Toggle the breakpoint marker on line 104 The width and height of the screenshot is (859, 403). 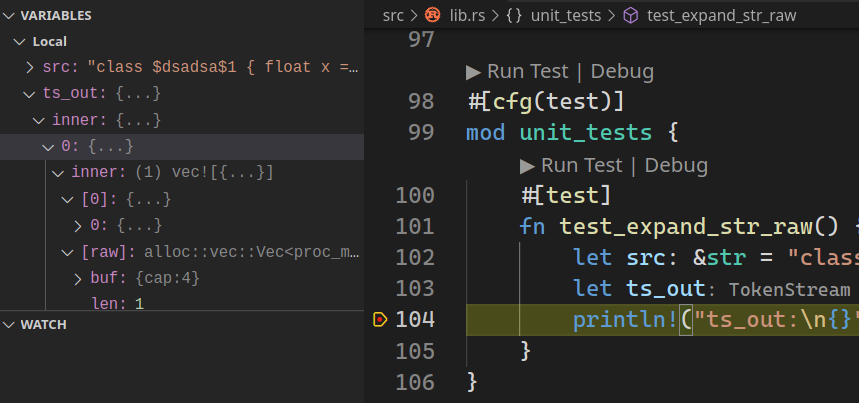click(380, 319)
